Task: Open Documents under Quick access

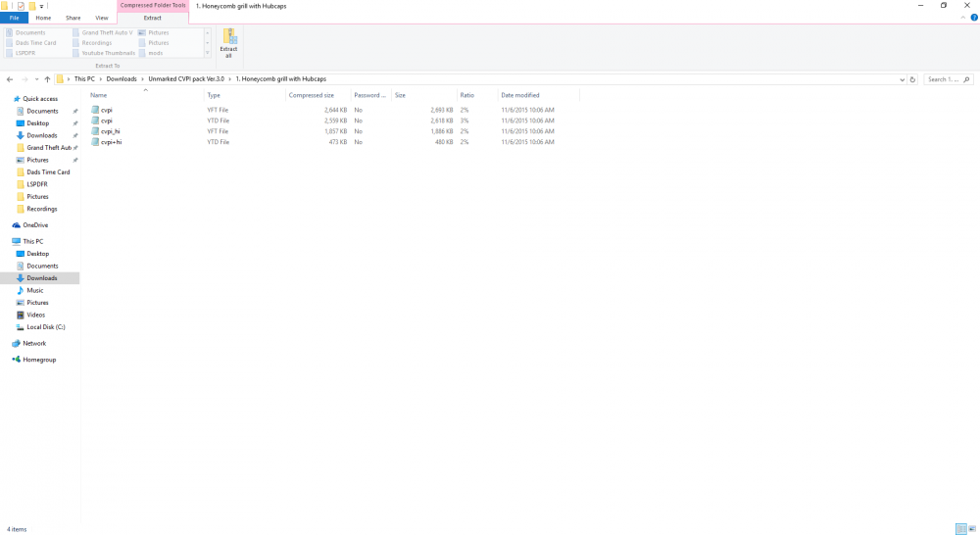Action: pos(42,111)
